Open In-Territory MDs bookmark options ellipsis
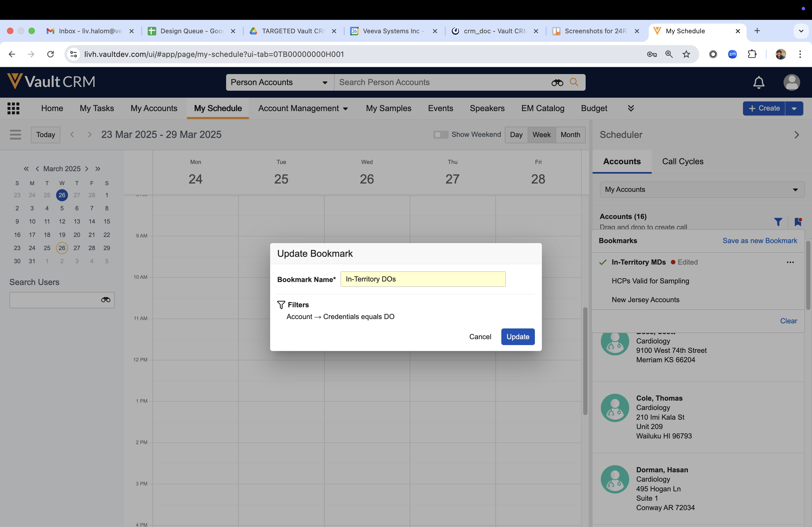The width and height of the screenshot is (812, 527). (790, 262)
